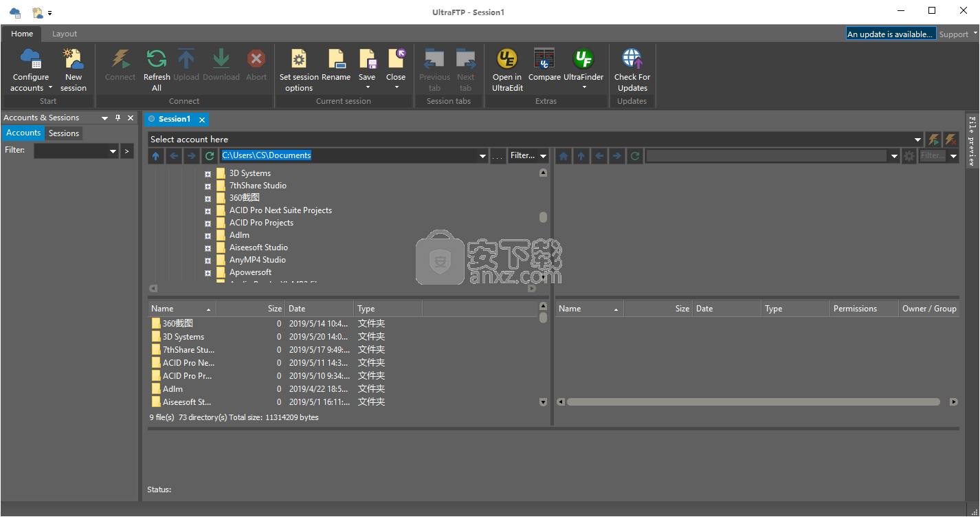
Task: Click the Abort ribbon icon
Action: point(256,65)
